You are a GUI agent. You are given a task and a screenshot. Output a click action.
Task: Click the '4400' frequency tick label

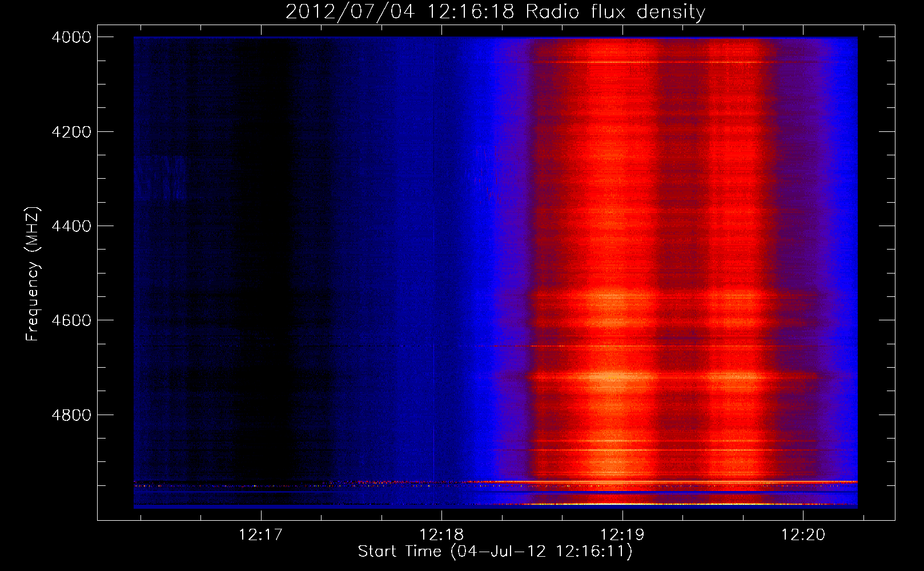click(71, 226)
